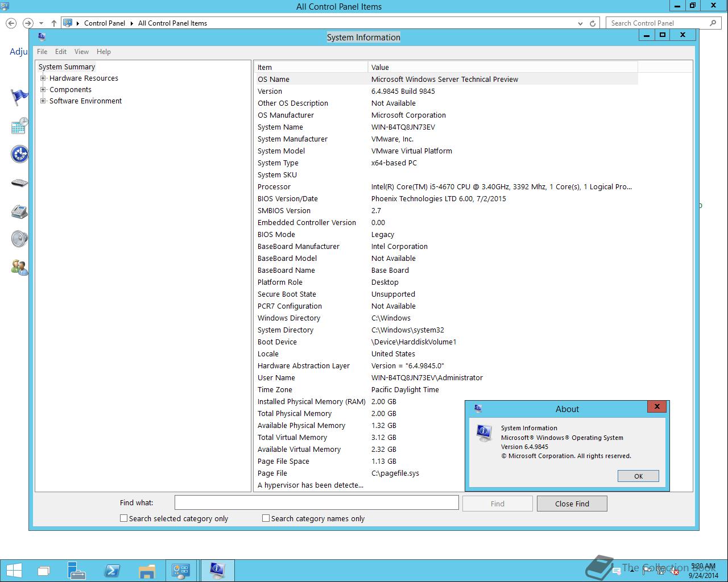Click the Control Panel address bar icon
This screenshot has width=728, height=582.
tap(68, 23)
